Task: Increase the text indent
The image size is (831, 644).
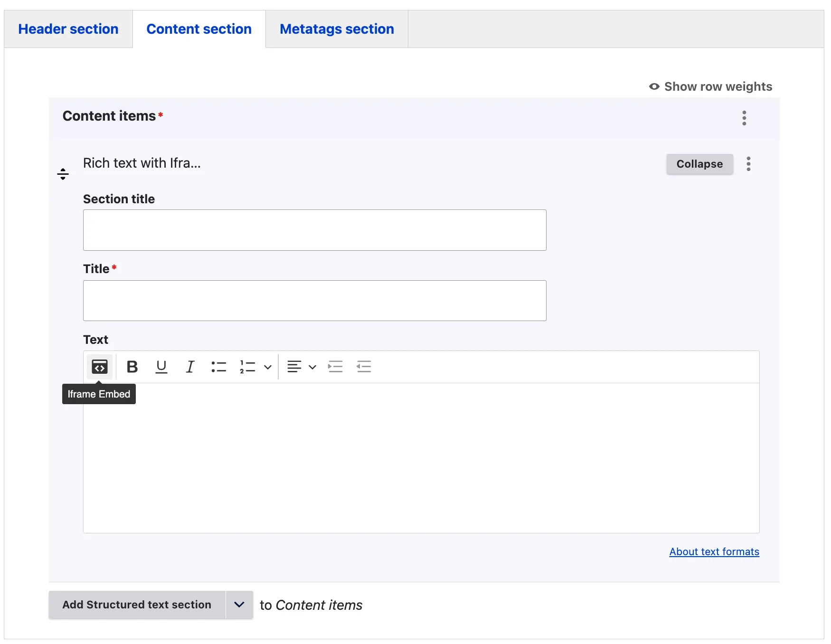Action: [335, 367]
